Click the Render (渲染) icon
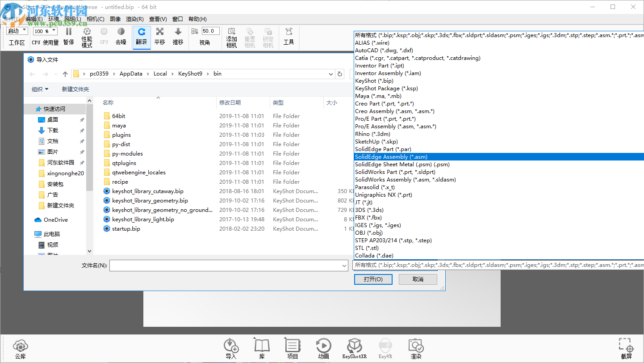 pos(415,347)
